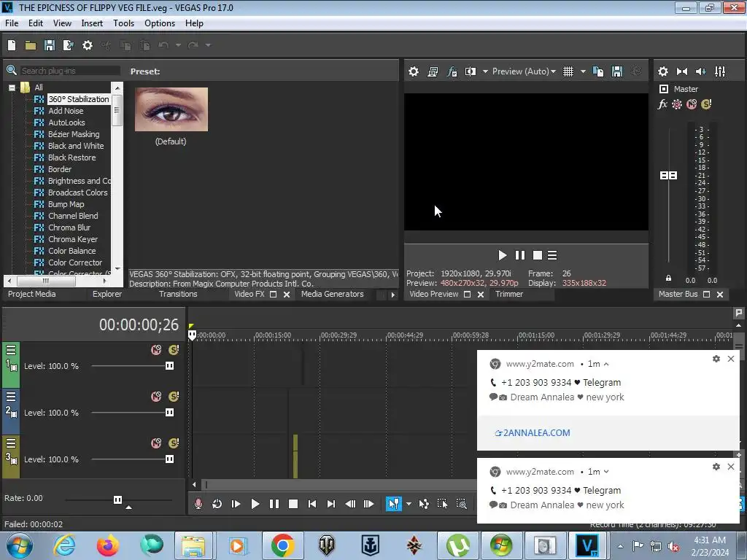Toggle Master bus Solo icon
The image size is (747, 560).
tap(706, 104)
